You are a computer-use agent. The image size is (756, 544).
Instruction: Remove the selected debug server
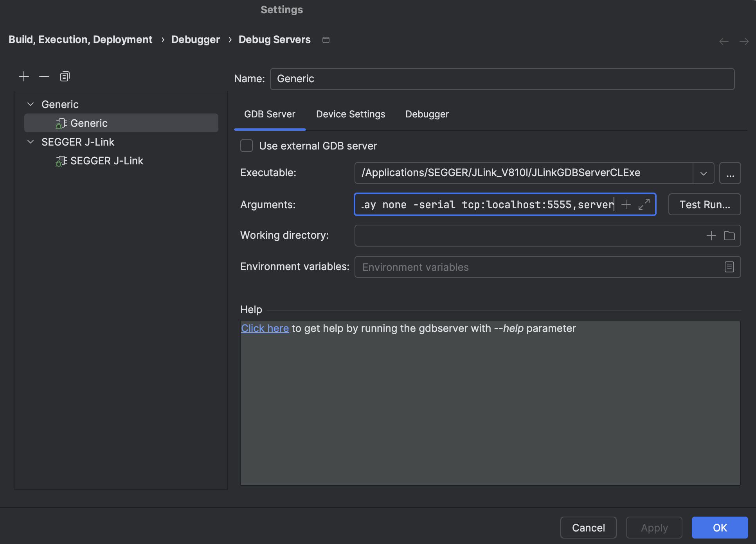click(x=43, y=76)
